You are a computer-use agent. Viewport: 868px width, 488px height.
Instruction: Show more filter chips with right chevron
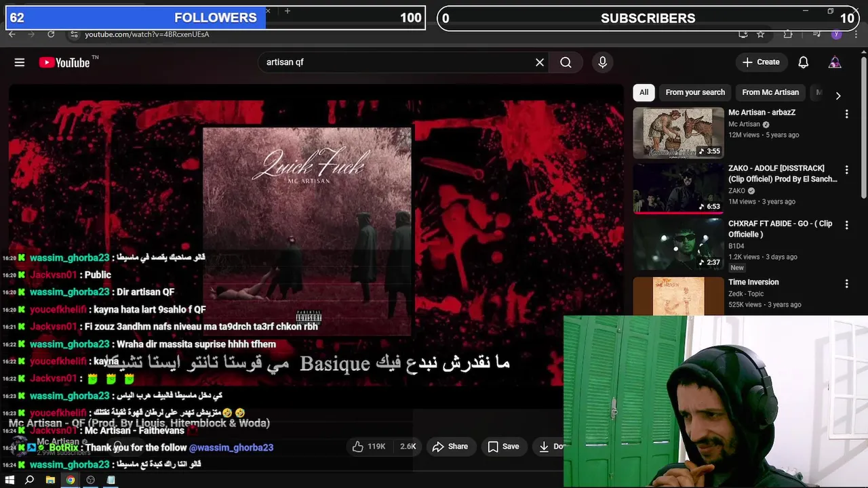tap(838, 96)
